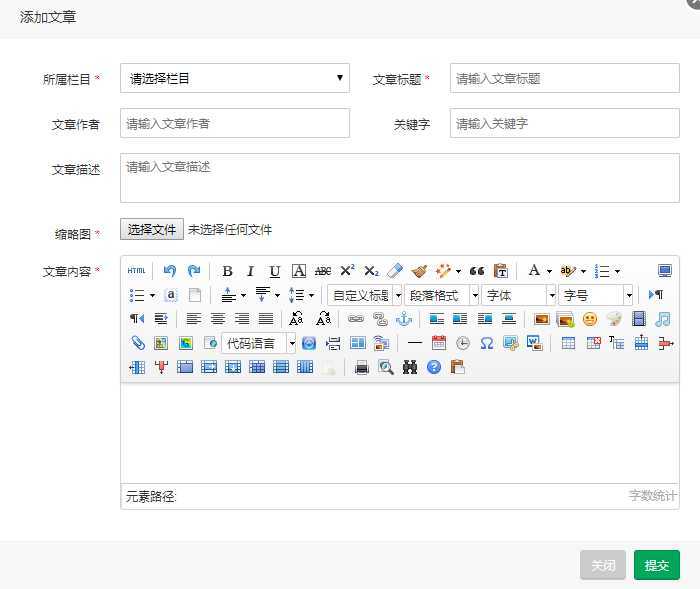Click the anchor icon
700x589 pixels.
coord(404,319)
